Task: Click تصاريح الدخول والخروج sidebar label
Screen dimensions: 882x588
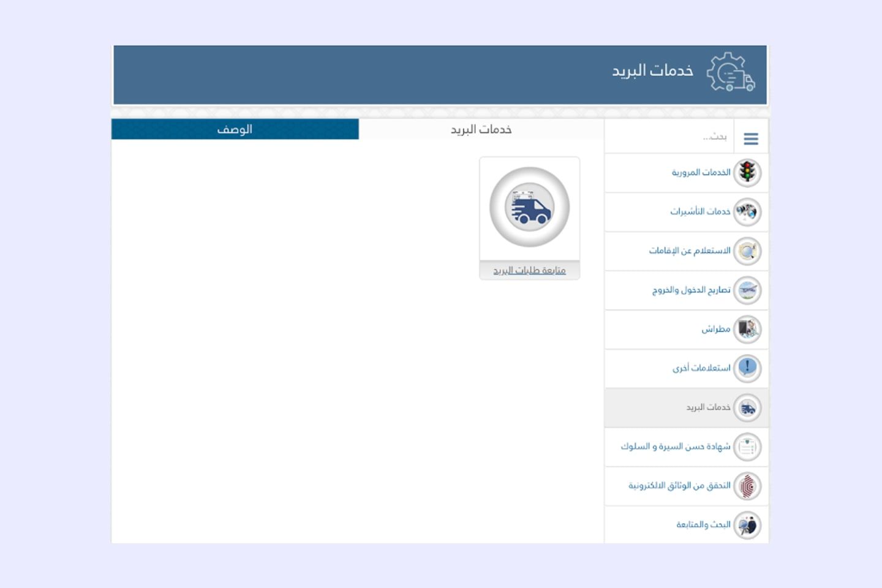Action: 691,290
